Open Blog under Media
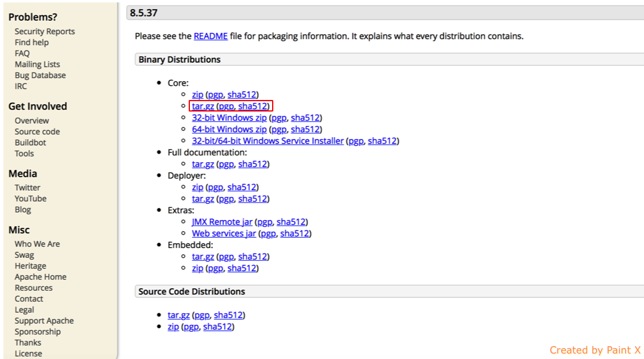 click(23, 210)
